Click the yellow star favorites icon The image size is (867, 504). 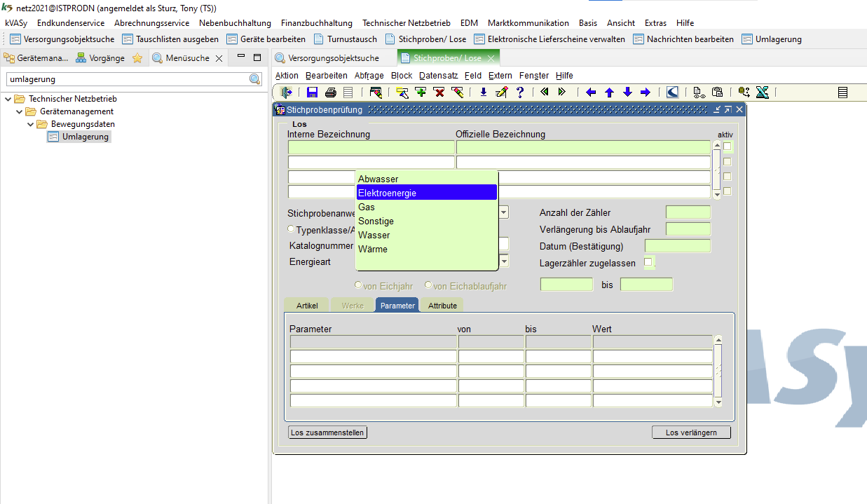[x=137, y=58]
